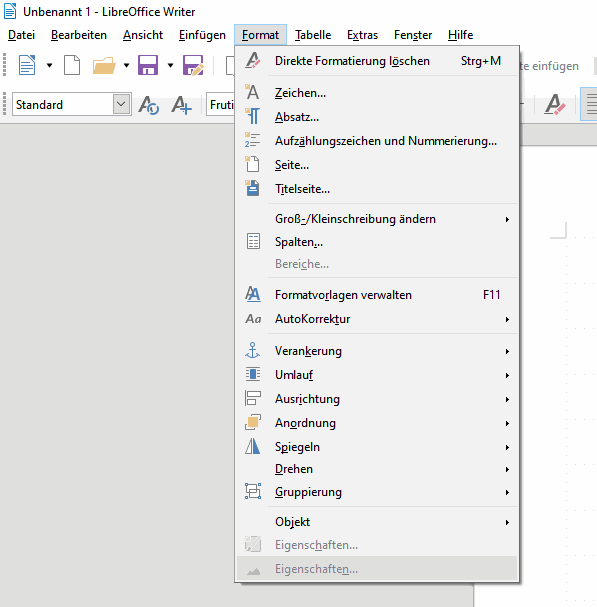
Task: Click the New document icon in toolbar
Action: coord(27,65)
